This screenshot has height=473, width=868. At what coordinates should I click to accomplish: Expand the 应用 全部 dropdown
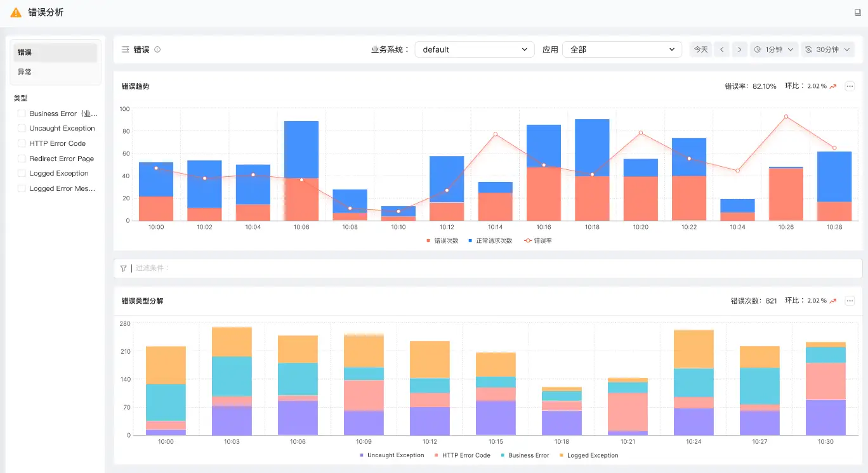coord(621,49)
